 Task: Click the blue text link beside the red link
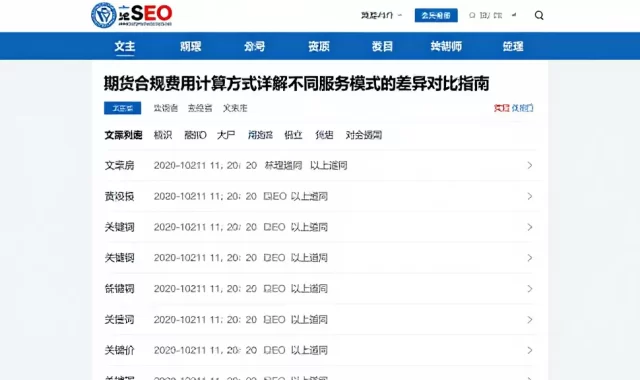point(522,108)
